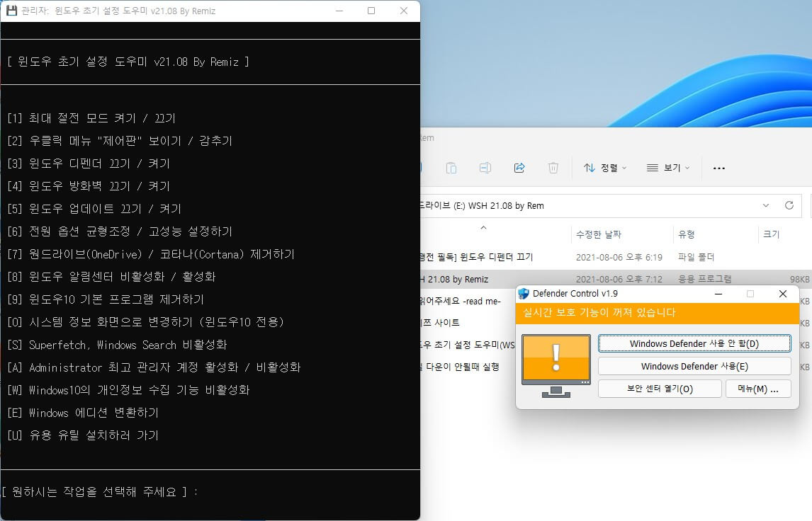Click the orange warning monitor image
This screenshot has width=812, height=521.
[x=556, y=366]
